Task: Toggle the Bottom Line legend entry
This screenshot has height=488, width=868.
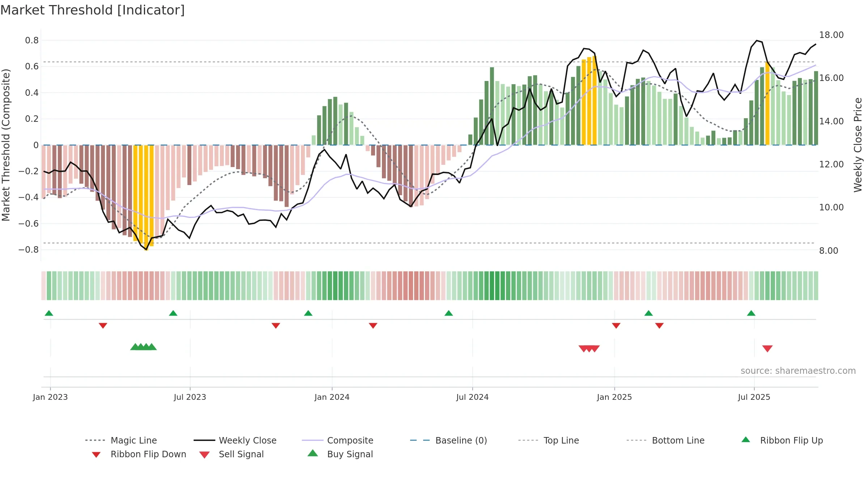Action: click(665, 440)
